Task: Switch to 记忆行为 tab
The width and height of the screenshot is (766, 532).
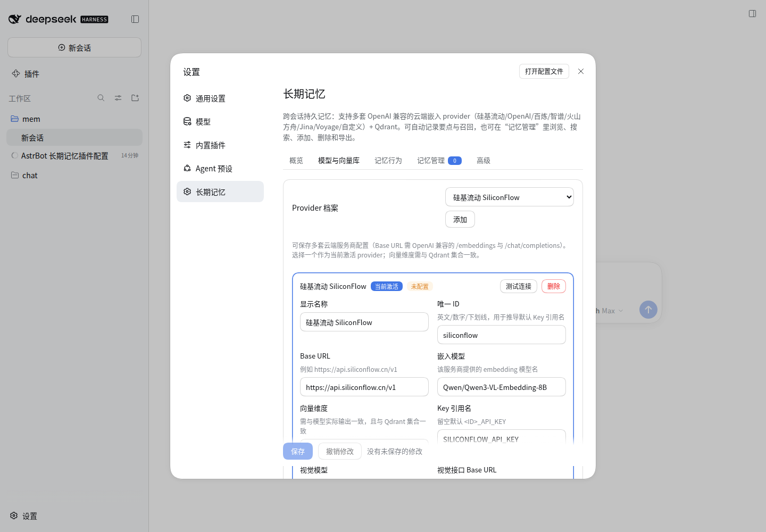Action: pos(388,161)
